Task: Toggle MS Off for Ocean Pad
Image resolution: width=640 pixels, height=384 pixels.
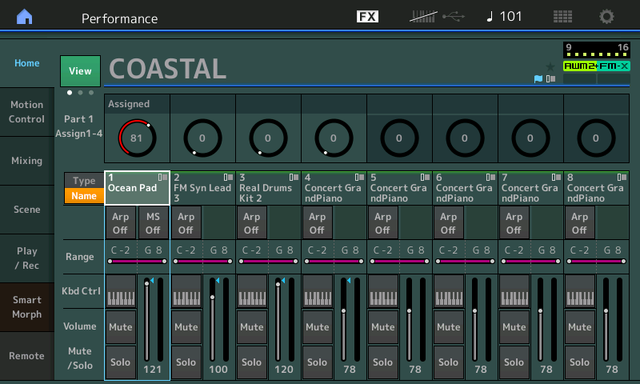Action: point(153,223)
